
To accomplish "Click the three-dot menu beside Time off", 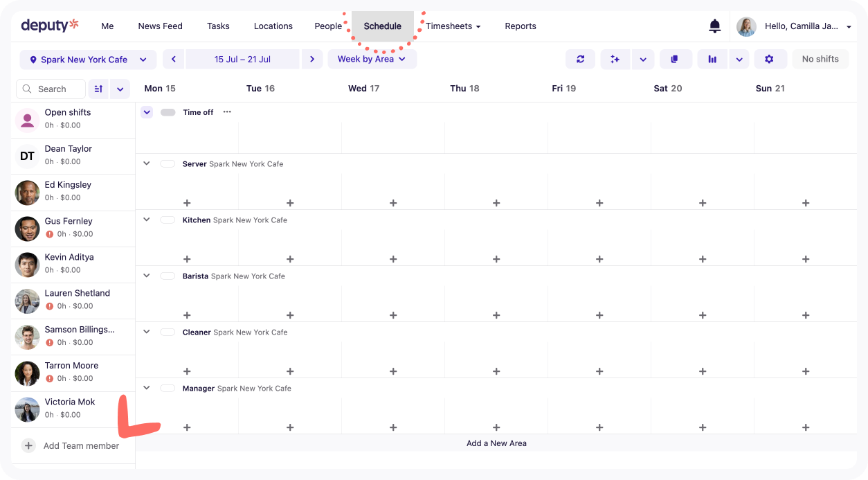I will pyautogui.click(x=226, y=112).
